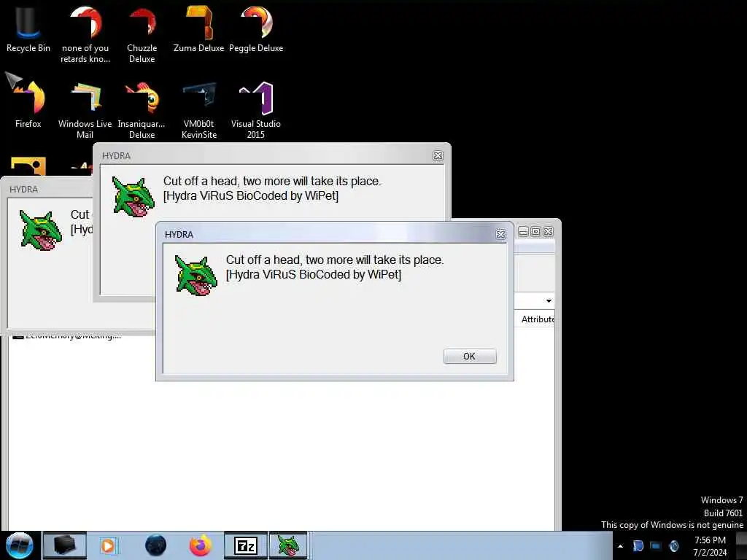Select the Zuma Deluxe desktop icon

click(198, 29)
